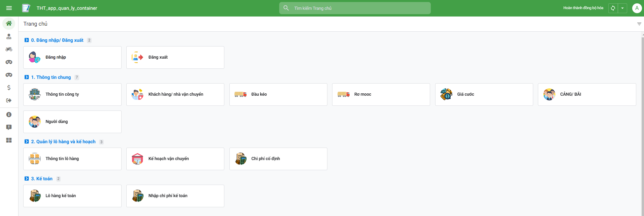Image resolution: width=644 pixels, height=216 pixels.
Task: Click the 'Tìm kiếm Trang chủ' search field
Action: pyautogui.click(x=357, y=8)
